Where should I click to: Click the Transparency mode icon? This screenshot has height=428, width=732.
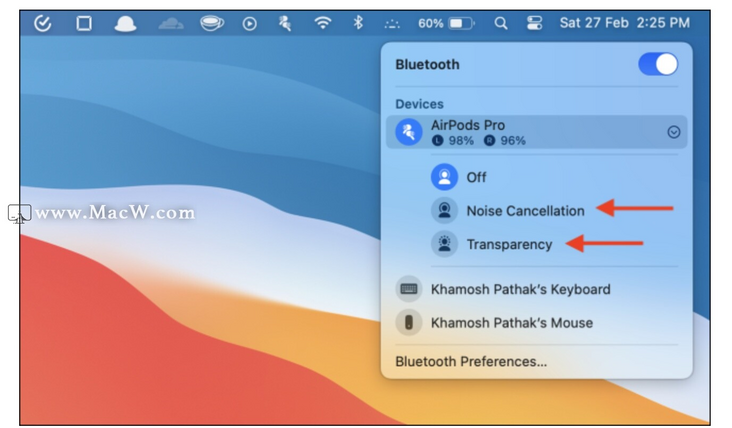[x=444, y=244]
